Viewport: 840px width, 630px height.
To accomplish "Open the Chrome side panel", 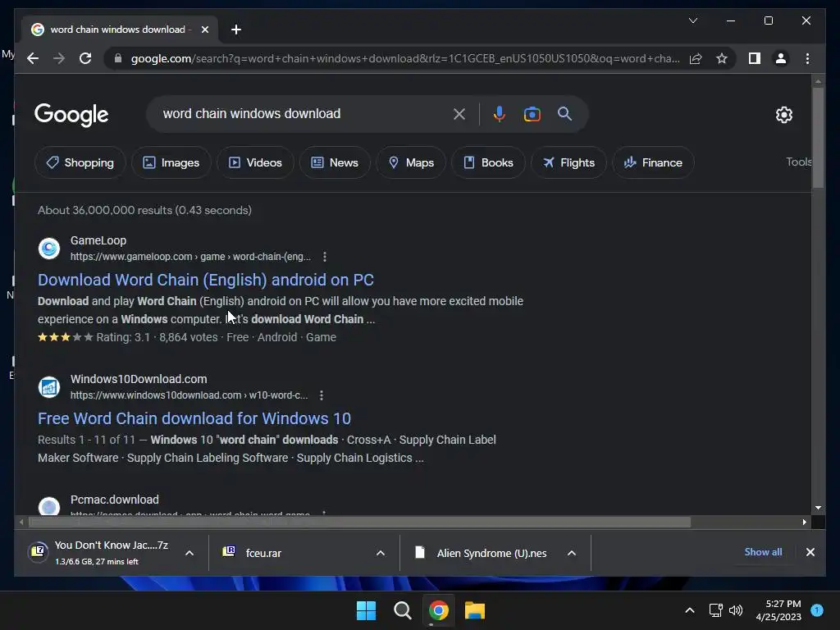I will pyautogui.click(x=755, y=58).
